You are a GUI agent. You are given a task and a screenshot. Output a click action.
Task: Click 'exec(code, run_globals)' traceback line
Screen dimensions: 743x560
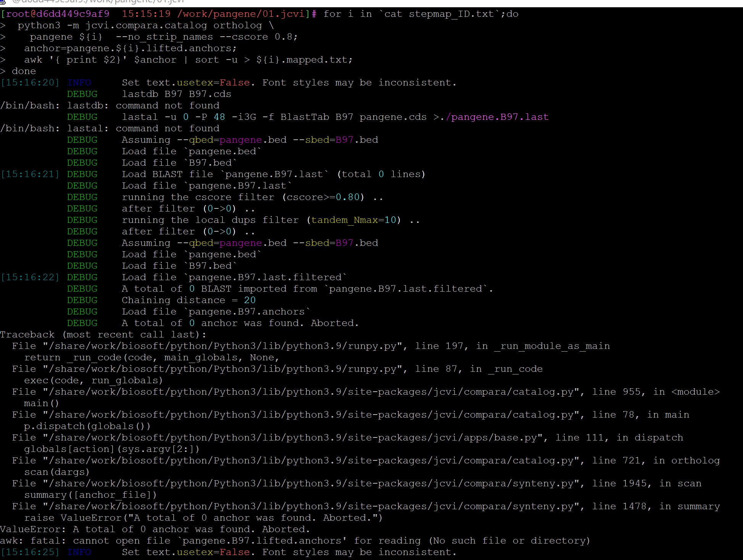[x=93, y=381]
